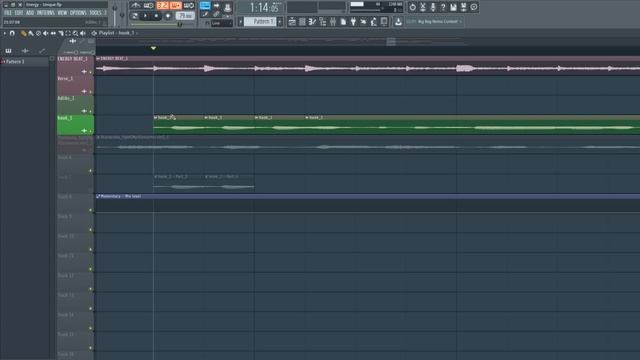Image resolution: width=640 pixels, height=360 pixels.
Task: Open the PATTERNS menu
Action: tap(46, 13)
